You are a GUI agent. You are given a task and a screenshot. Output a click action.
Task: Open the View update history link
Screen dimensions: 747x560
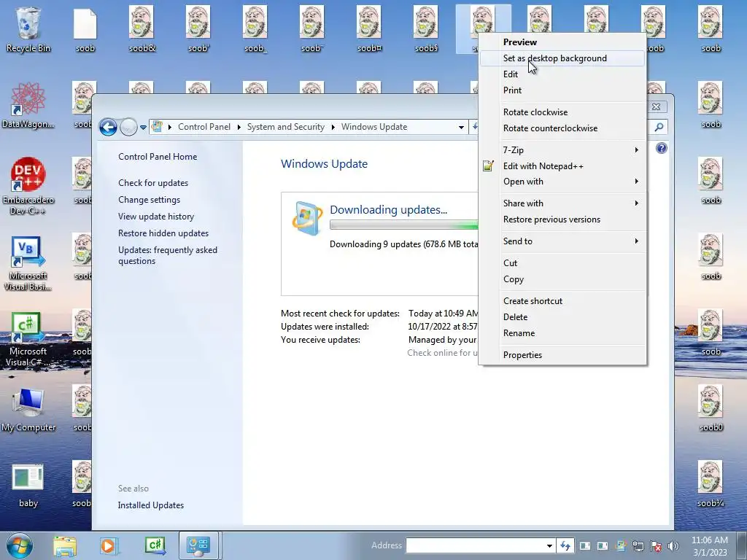pos(156,217)
